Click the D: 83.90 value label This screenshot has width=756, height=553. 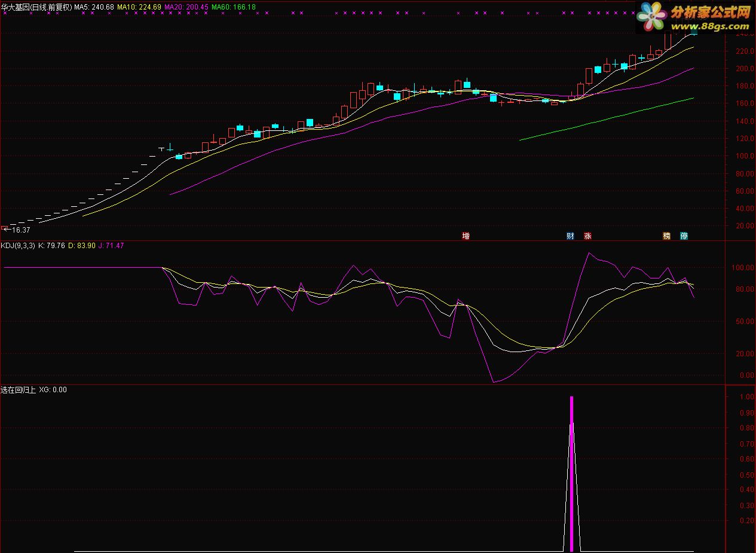pyautogui.click(x=81, y=245)
